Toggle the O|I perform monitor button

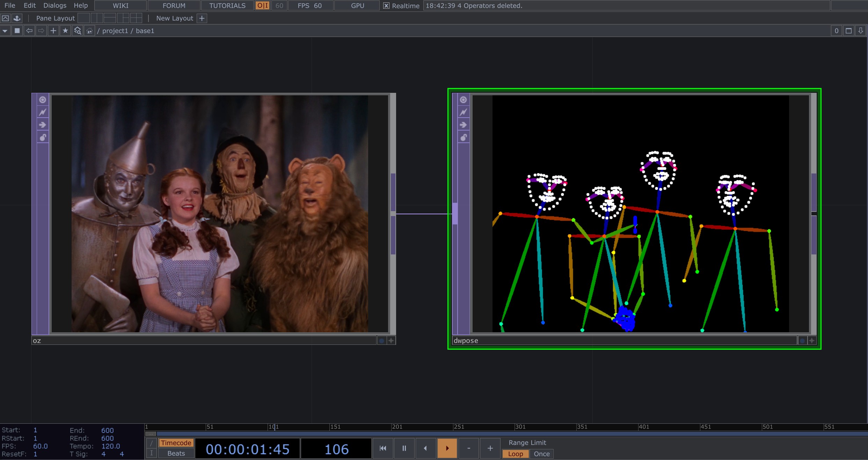(263, 6)
